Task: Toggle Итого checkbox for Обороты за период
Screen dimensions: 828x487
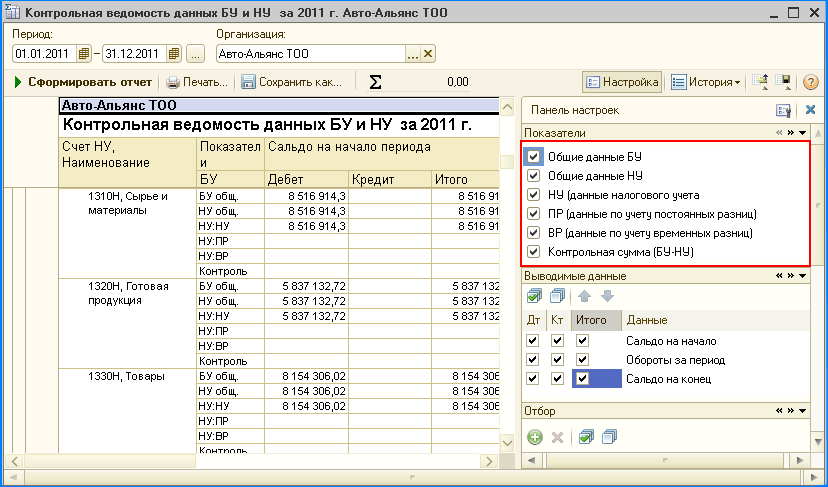Action: coord(583,360)
